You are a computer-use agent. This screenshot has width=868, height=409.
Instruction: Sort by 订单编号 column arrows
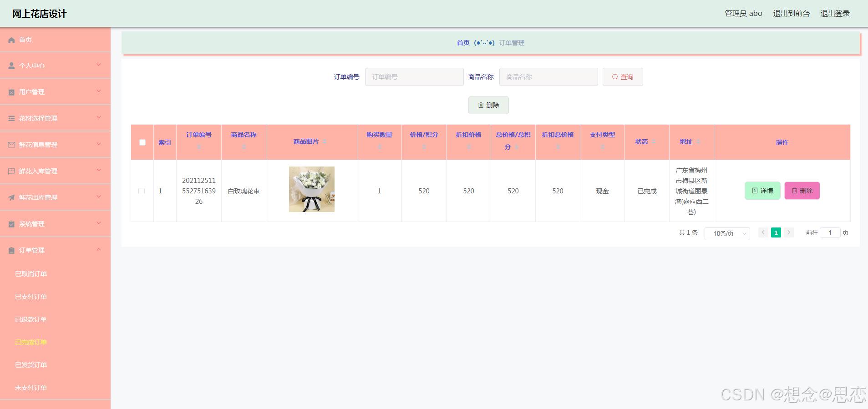(x=199, y=147)
